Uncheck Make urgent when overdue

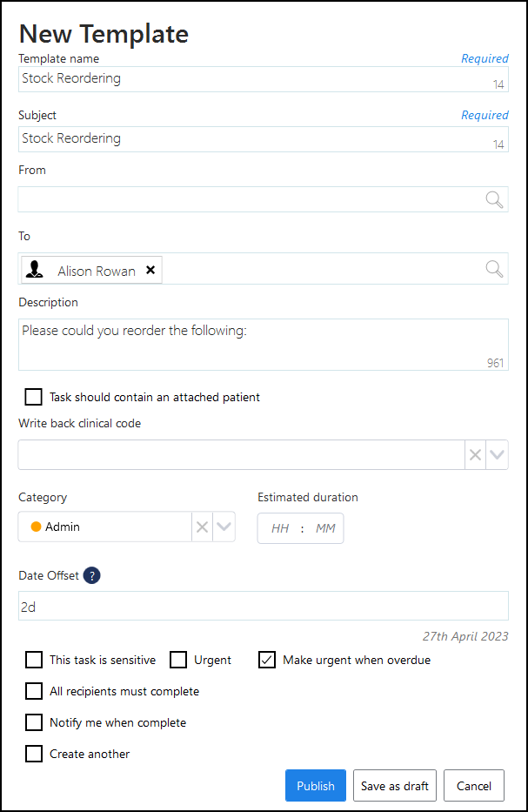click(267, 660)
